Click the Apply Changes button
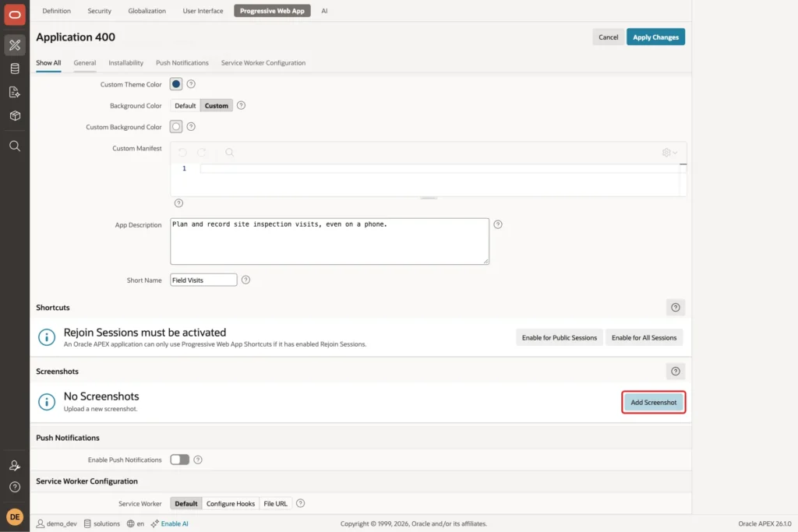The image size is (798, 532). [655, 37]
